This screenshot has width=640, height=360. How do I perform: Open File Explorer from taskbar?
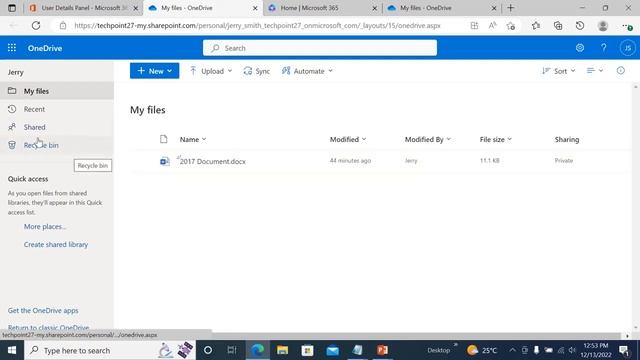tap(282, 350)
